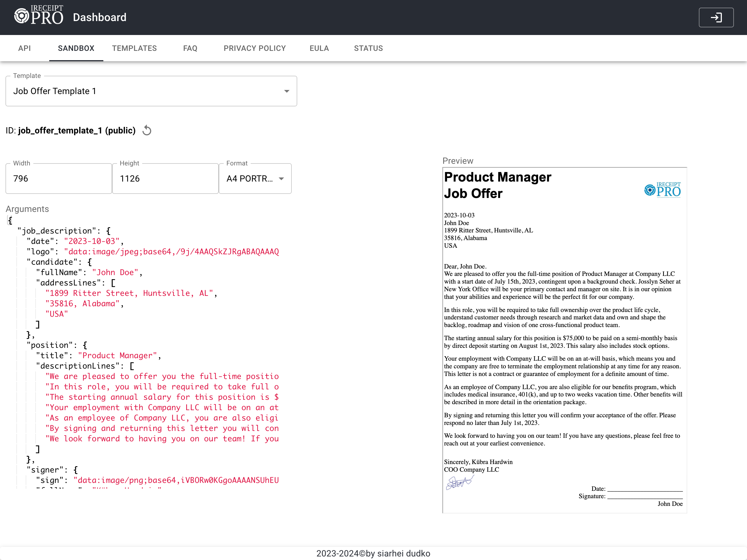
Task: Click the Signature line in preview
Action: click(x=631, y=496)
